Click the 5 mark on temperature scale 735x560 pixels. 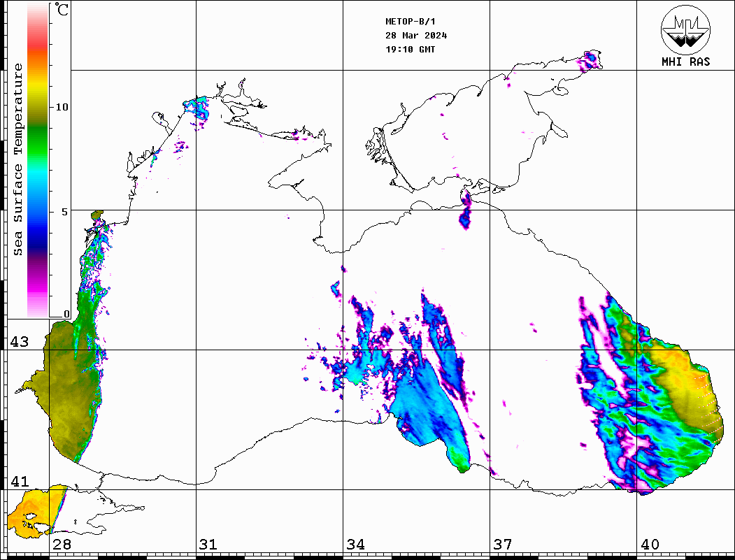coord(65,212)
